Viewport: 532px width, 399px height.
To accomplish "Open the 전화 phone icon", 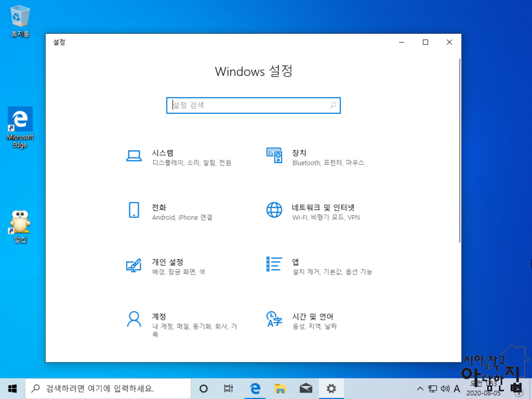I will (134, 210).
